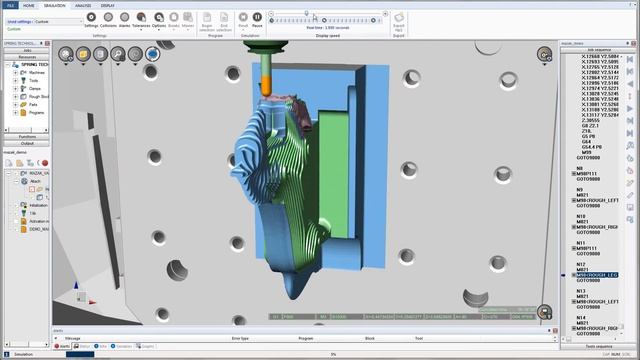The height and width of the screenshot is (360, 640).
Task: Collapse the N8 M98P111 block
Action: pyautogui.click(x=574, y=173)
